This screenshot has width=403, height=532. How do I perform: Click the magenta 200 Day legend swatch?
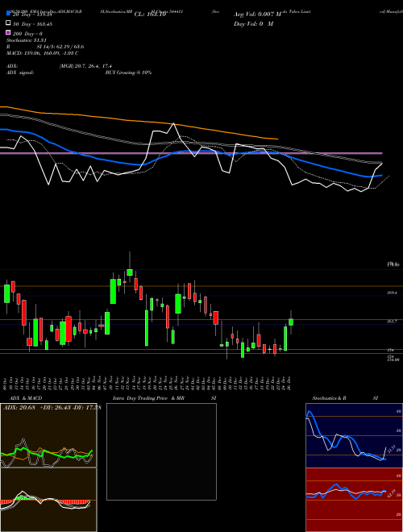tap(9, 33)
